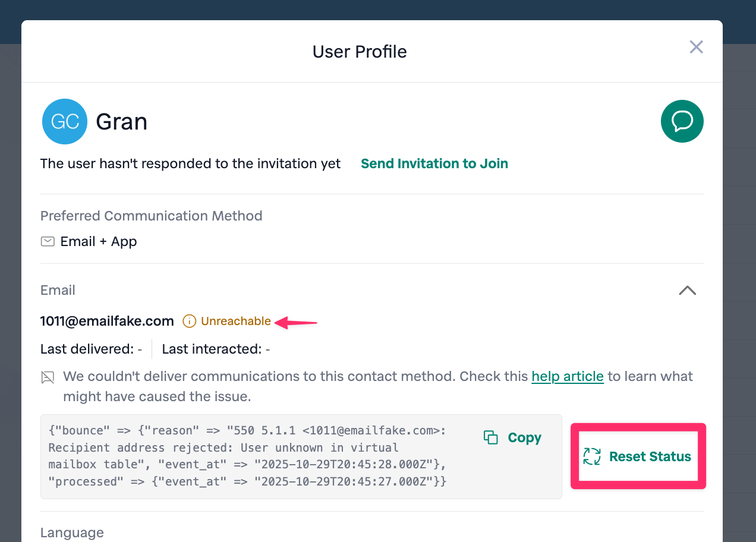Click the Email section heading
756x542 pixels.
[58, 290]
